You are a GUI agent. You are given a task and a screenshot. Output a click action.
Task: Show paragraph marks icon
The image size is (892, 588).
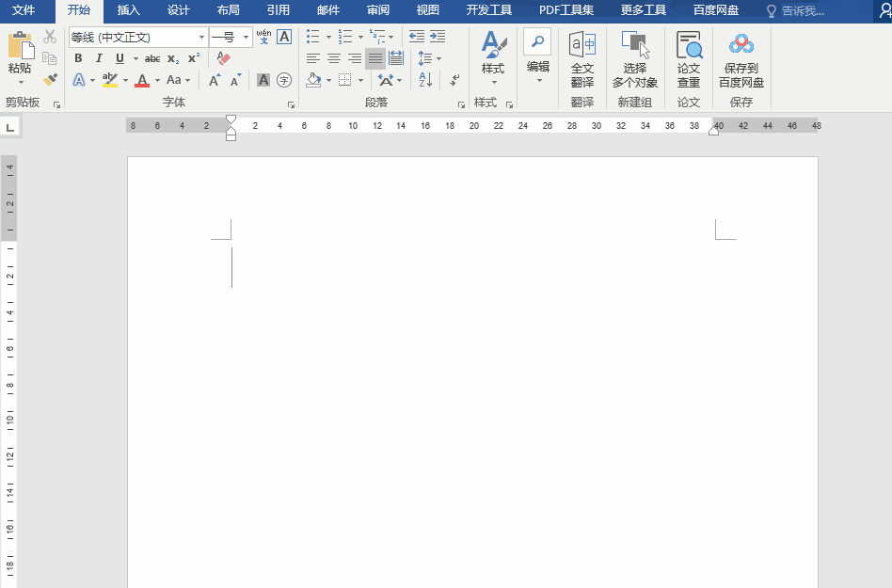(x=454, y=80)
